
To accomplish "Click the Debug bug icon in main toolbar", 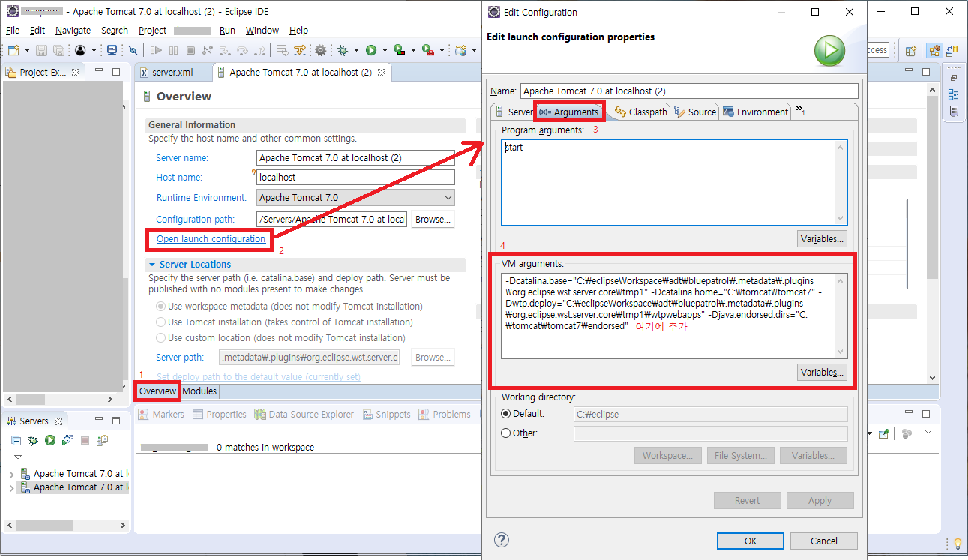I will [343, 50].
